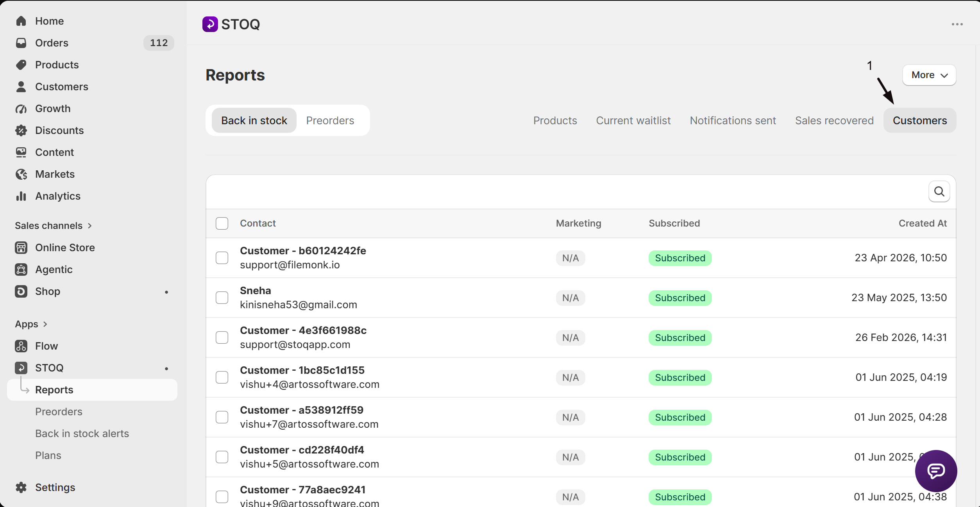980x507 pixels.
Task: Click the Created At column header
Action: [x=923, y=223]
